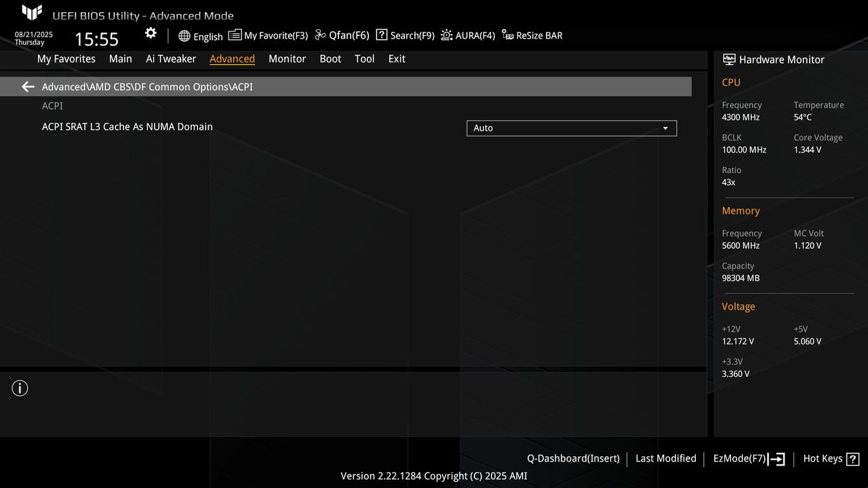Open the Boot menu

pyautogui.click(x=330, y=59)
